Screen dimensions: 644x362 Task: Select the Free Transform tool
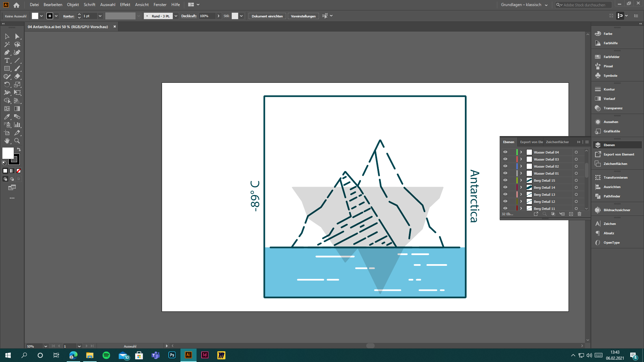tap(17, 93)
